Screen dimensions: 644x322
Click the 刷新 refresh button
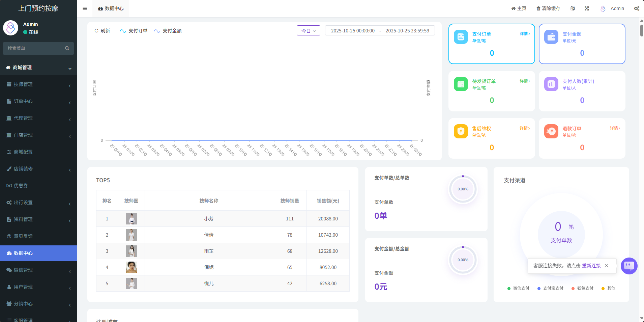coord(102,31)
